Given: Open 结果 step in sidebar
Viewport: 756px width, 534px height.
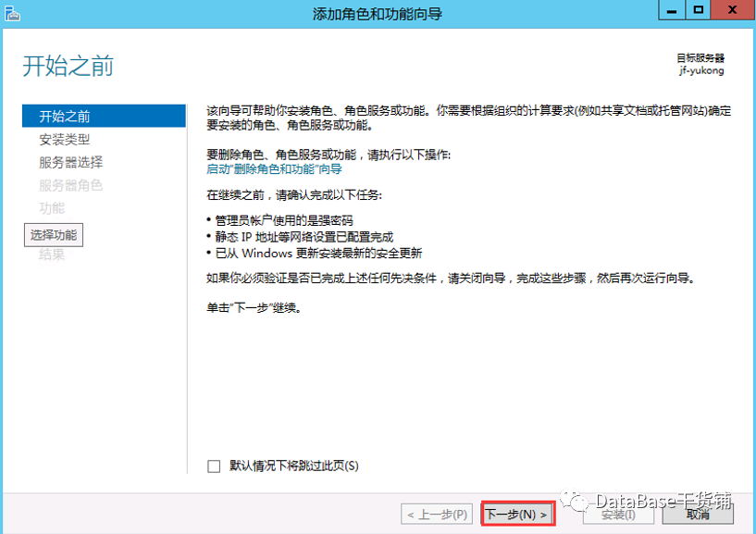Looking at the screenshot, I should click(52, 255).
